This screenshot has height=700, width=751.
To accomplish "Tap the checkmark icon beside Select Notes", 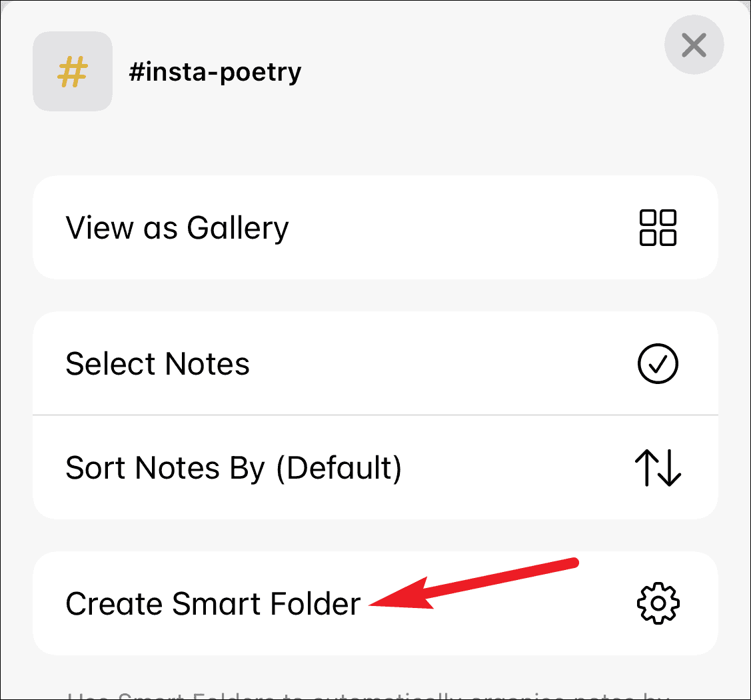I will point(658,363).
